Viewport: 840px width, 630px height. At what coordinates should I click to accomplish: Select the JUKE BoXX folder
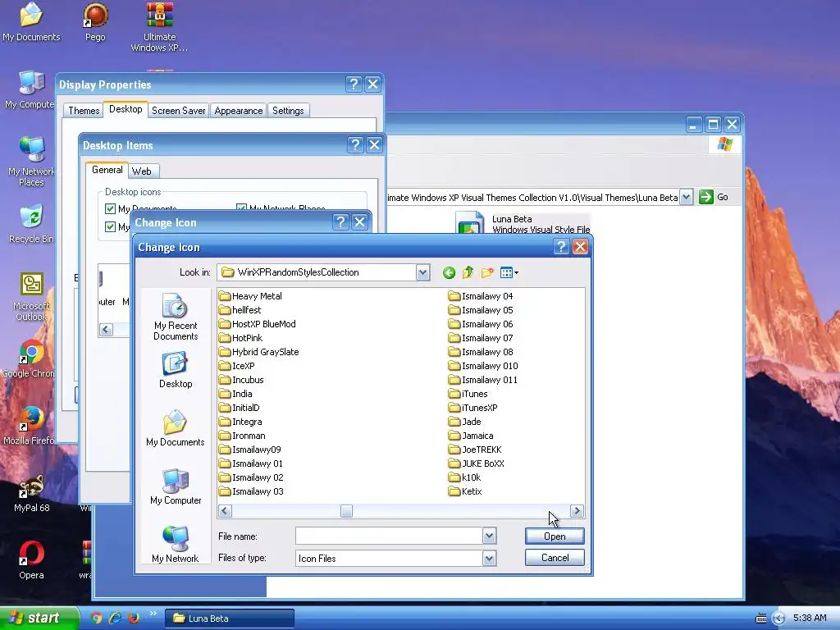tap(477, 463)
